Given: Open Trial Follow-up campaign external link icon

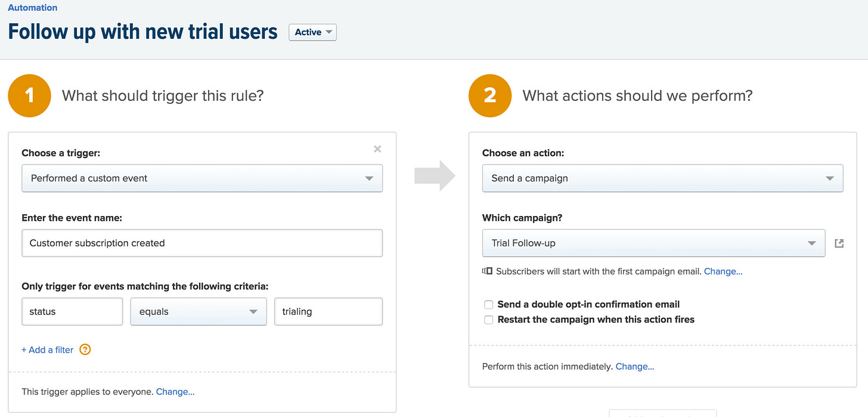Looking at the screenshot, I should coord(839,243).
